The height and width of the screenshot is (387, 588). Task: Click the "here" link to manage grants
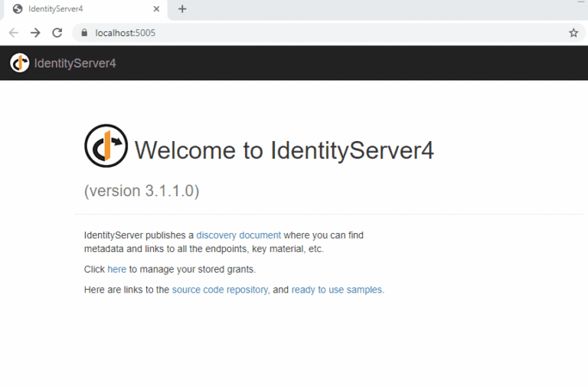(116, 270)
